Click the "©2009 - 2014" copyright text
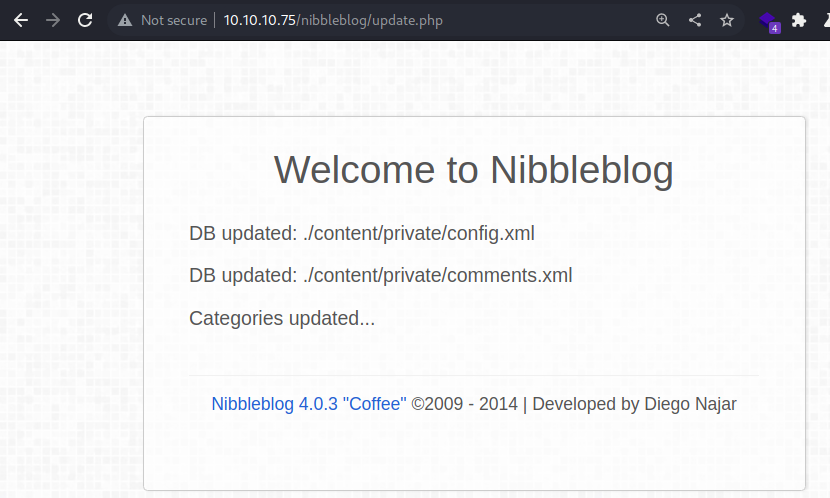This screenshot has width=830, height=498. coord(465,404)
